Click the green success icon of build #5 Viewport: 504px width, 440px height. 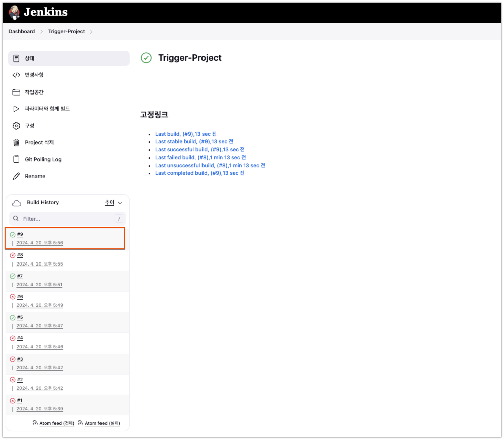click(13, 318)
